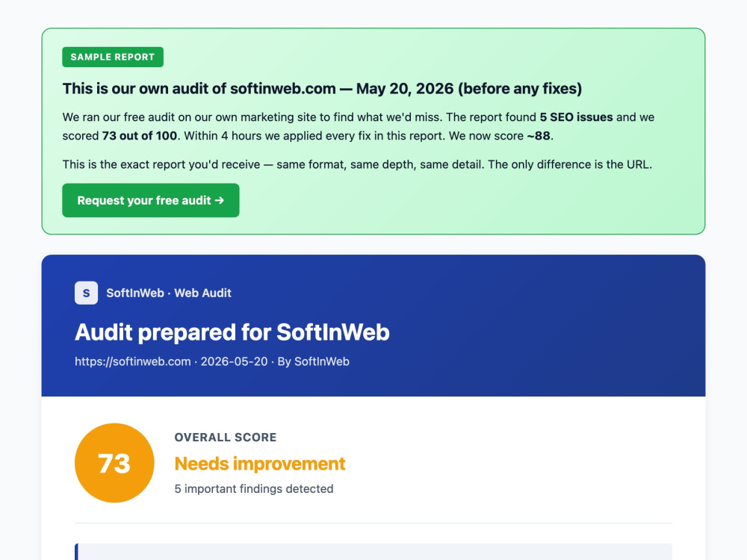Click the 'OVERALL SCORE' label
This screenshot has height=560, width=747.
tap(226, 437)
